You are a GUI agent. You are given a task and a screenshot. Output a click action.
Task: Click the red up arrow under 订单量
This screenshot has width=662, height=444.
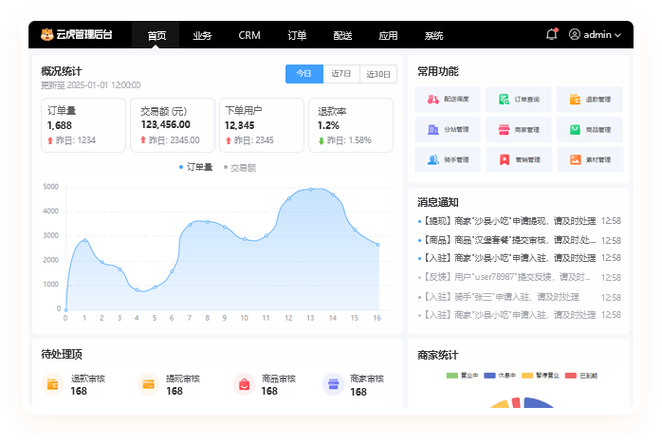[x=50, y=141]
